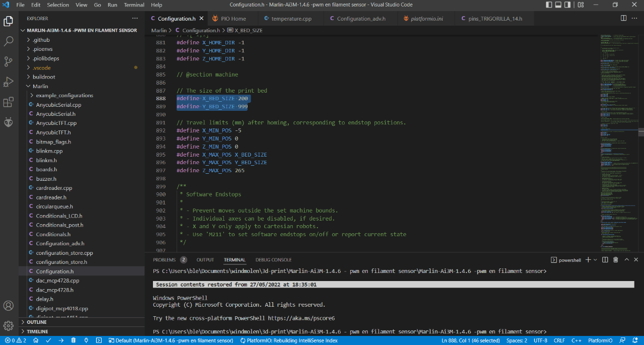Click the PlatformIO Upload arrow in status bar

pyautogui.click(x=61, y=340)
